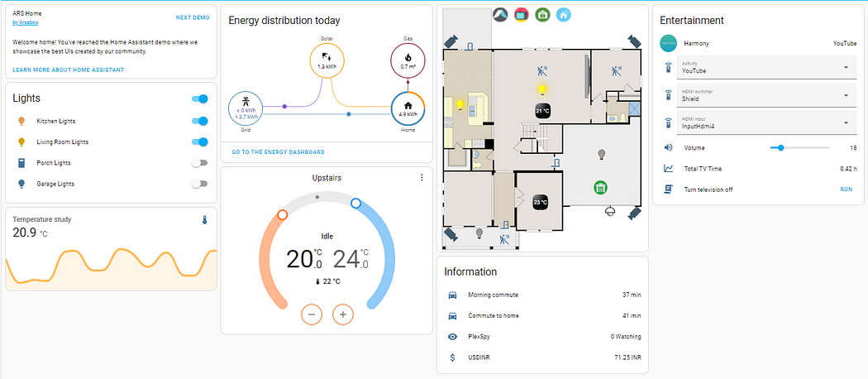Click the '0 Watching' PlexSpy value
The height and width of the screenshot is (379, 868).
(626, 336)
